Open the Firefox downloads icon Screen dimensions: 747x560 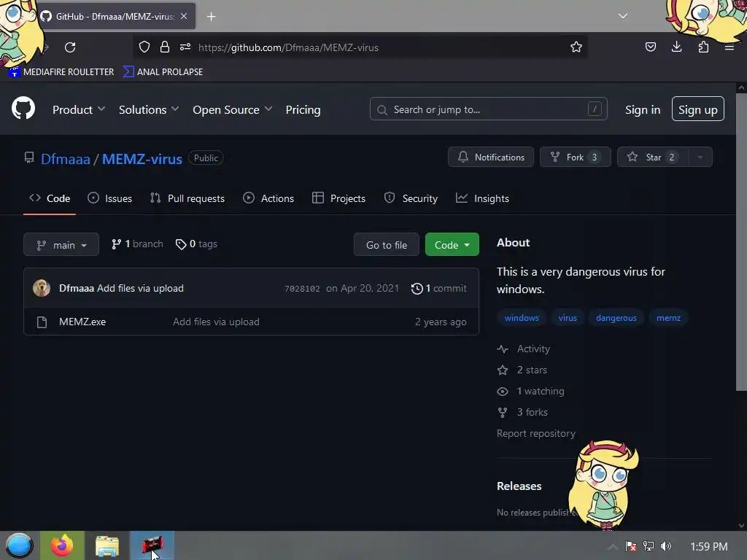point(676,47)
